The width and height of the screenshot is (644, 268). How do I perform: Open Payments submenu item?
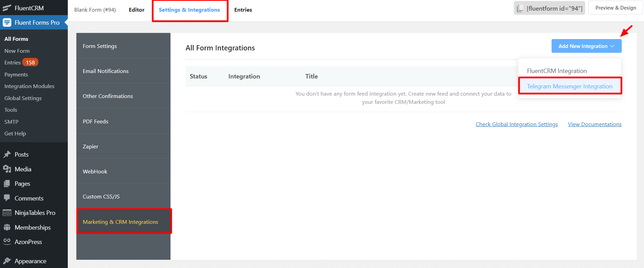pyautogui.click(x=16, y=74)
